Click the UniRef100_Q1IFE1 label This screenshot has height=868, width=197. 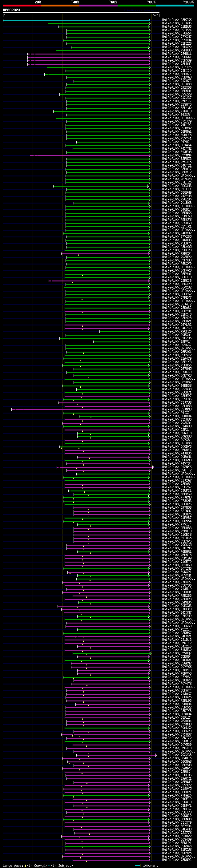(x=177, y=189)
